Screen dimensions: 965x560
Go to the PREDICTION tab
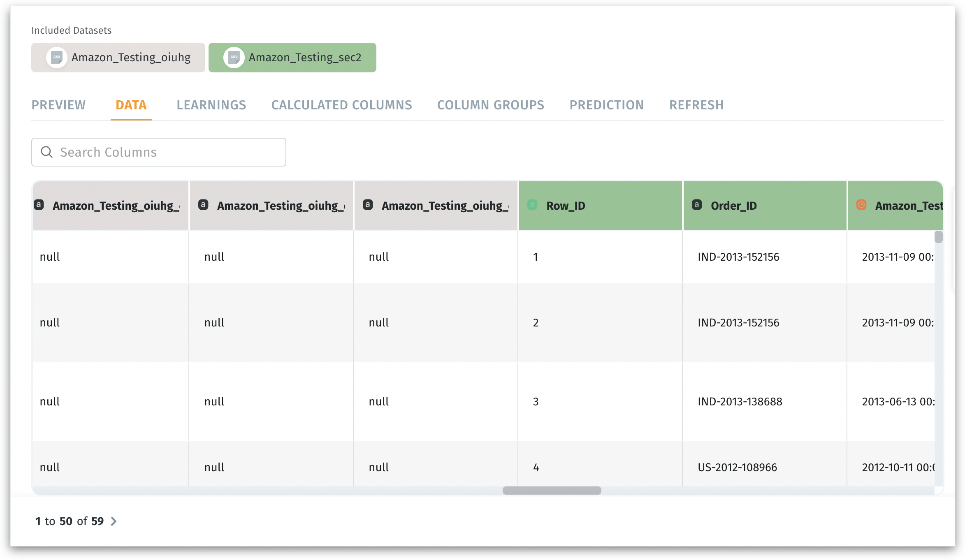click(606, 105)
